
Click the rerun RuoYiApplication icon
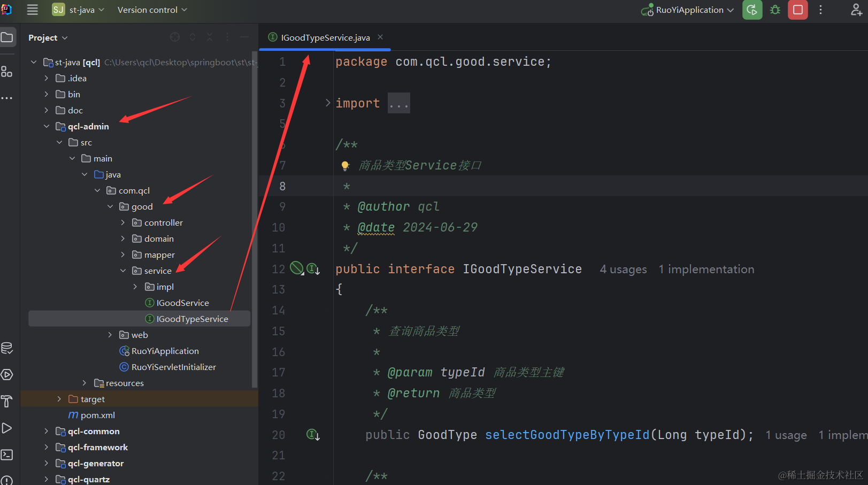point(752,10)
